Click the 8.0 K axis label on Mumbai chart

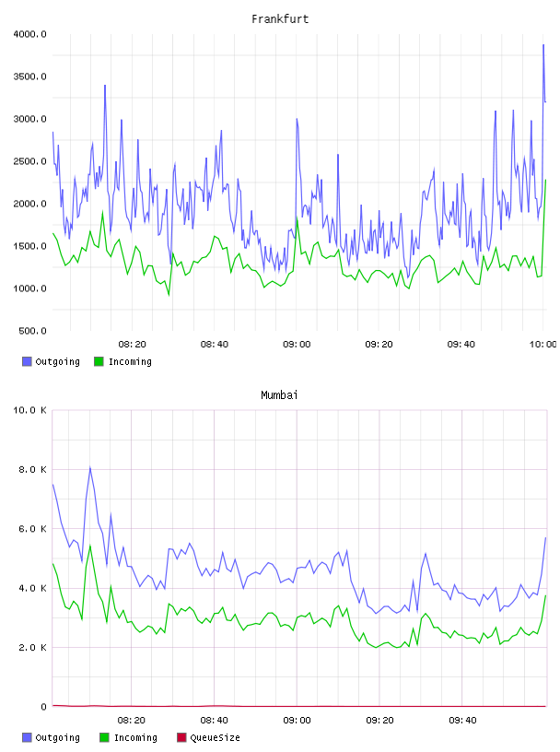click(32, 469)
